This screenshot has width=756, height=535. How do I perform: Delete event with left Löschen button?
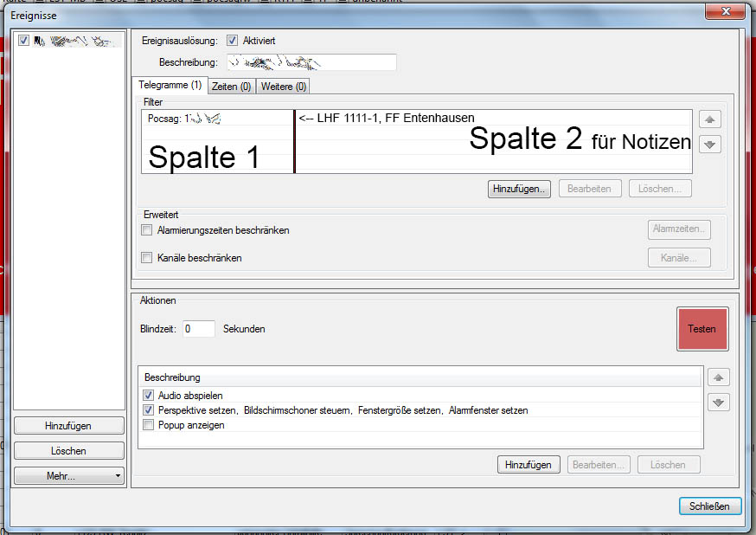68,450
